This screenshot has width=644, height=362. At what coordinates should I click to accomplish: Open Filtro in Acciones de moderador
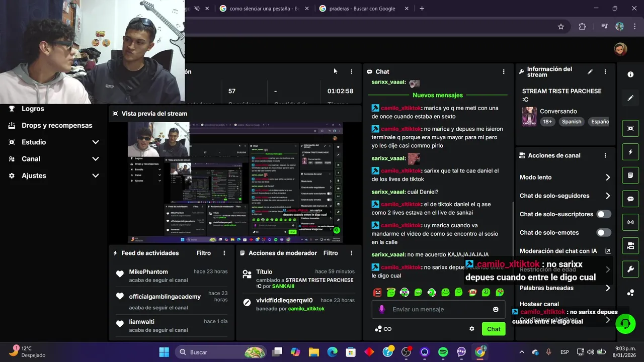pos(331,253)
